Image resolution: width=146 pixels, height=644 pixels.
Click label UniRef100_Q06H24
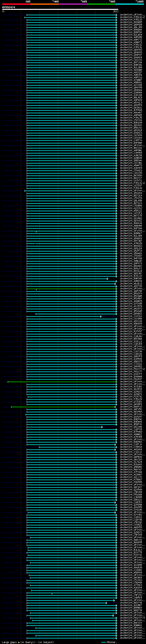(131, 58)
